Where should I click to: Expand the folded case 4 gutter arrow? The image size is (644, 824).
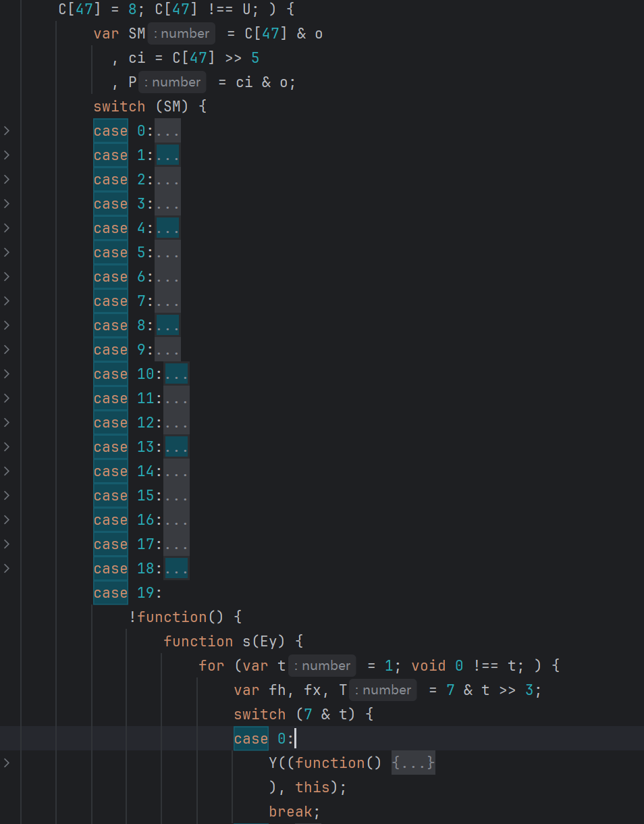coord(6,228)
